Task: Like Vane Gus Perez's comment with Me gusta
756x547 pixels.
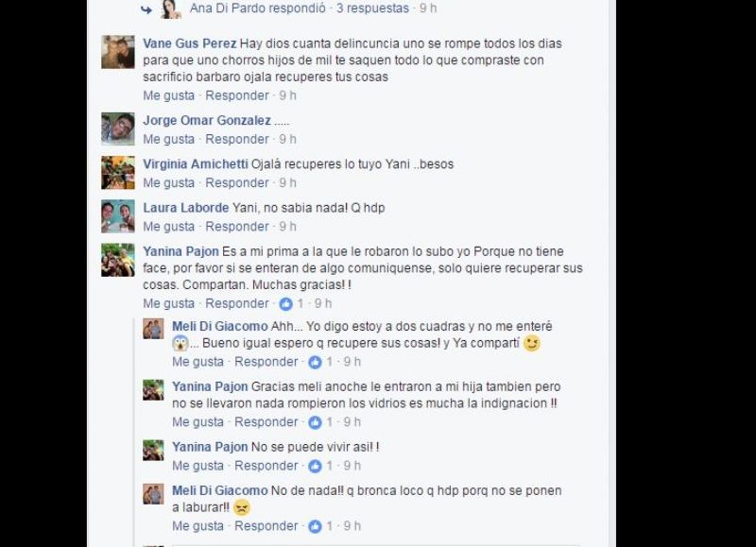Action: [169, 95]
